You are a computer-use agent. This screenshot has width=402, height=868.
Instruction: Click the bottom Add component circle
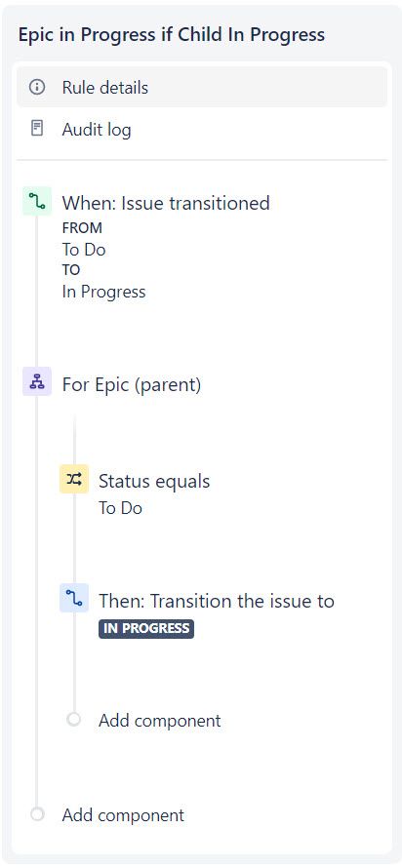click(37, 814)
